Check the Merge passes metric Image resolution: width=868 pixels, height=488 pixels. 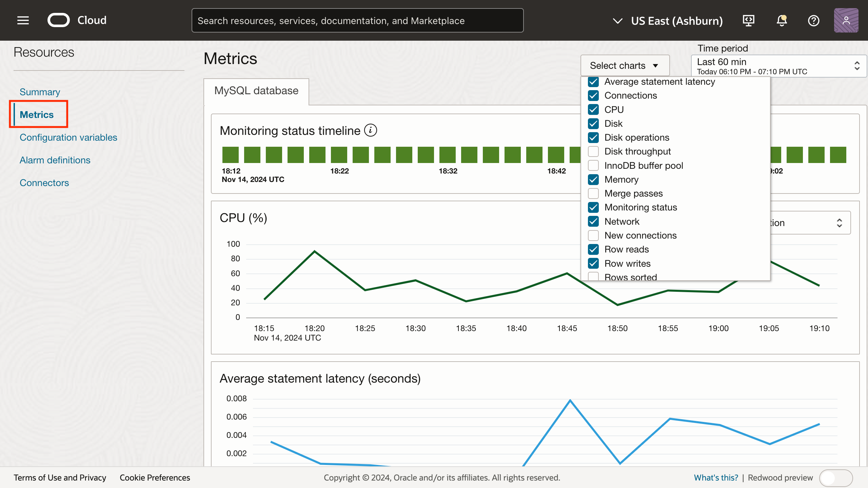tap(593, 193)
